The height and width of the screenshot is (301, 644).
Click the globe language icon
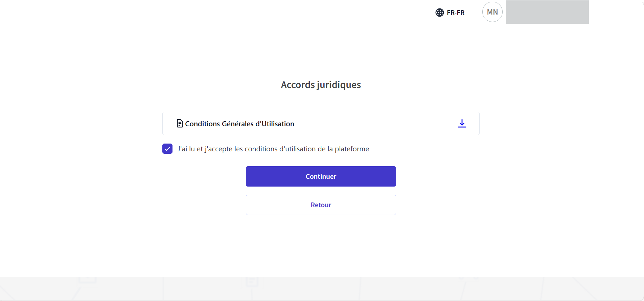pyautogui.click(x=439, y=13)
